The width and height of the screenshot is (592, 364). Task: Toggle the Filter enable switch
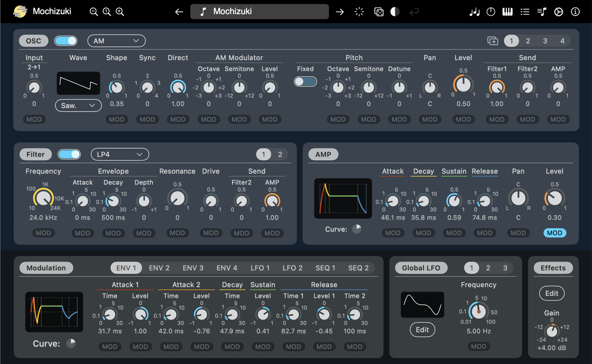pos(69,154)
